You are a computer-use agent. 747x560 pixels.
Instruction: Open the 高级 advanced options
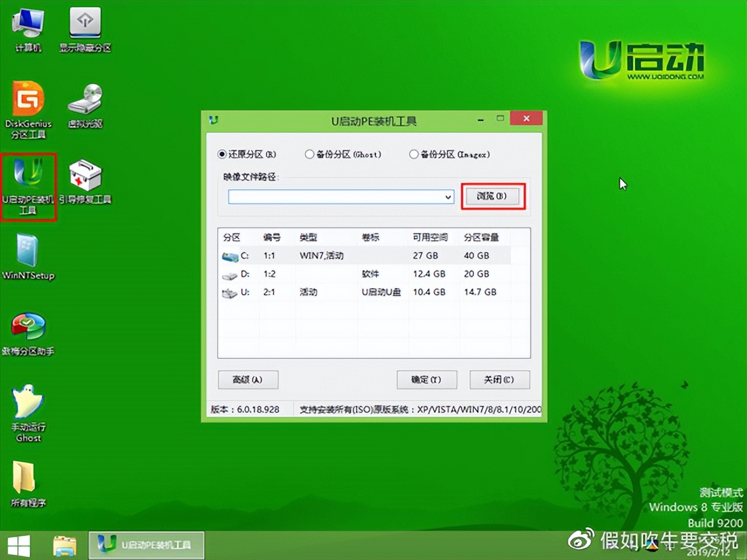[x=248, y=380]
